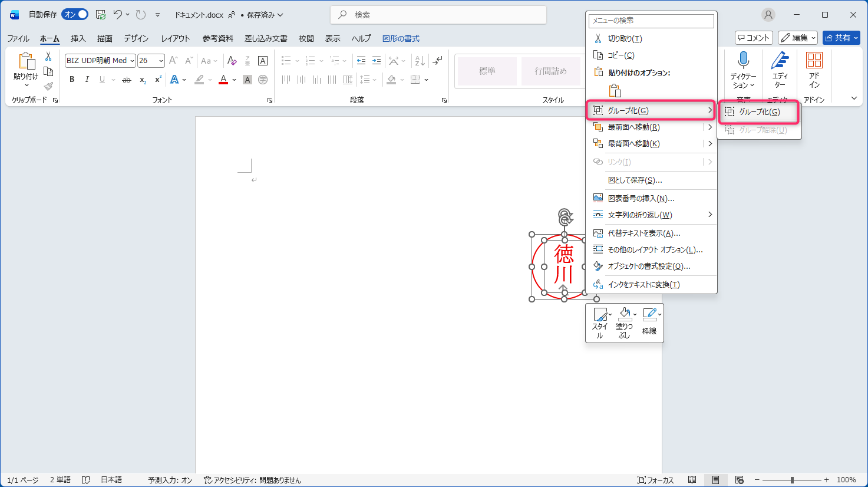868x487 pixels.
Task: Toggle the AutoSave switch
Action: coord(75,15)
